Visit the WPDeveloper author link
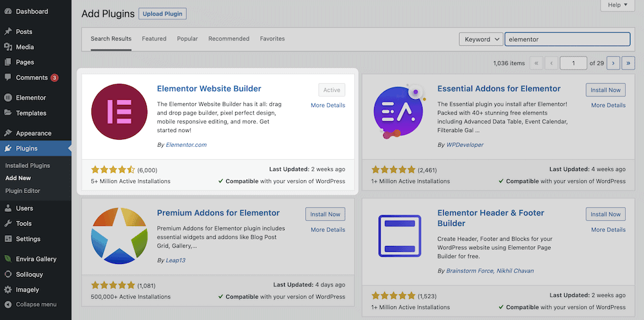Screen dimensions: 644x320 [x=464, y=145]
